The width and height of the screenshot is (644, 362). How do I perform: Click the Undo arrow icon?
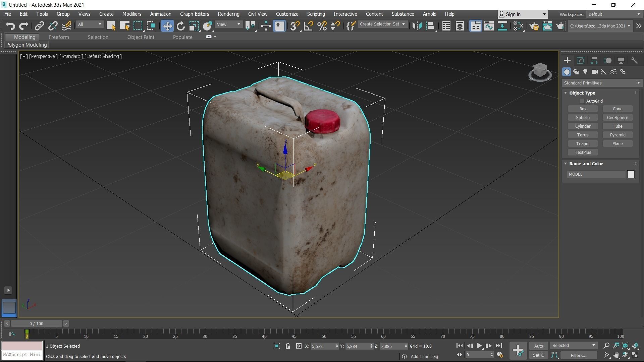(10, 26)
